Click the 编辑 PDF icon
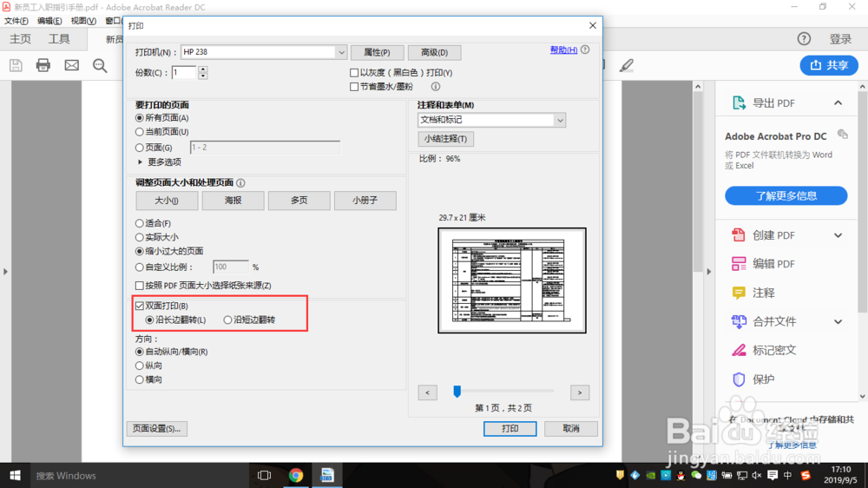Viewport: 868px width, 488px height. click(x=739, y=264)
